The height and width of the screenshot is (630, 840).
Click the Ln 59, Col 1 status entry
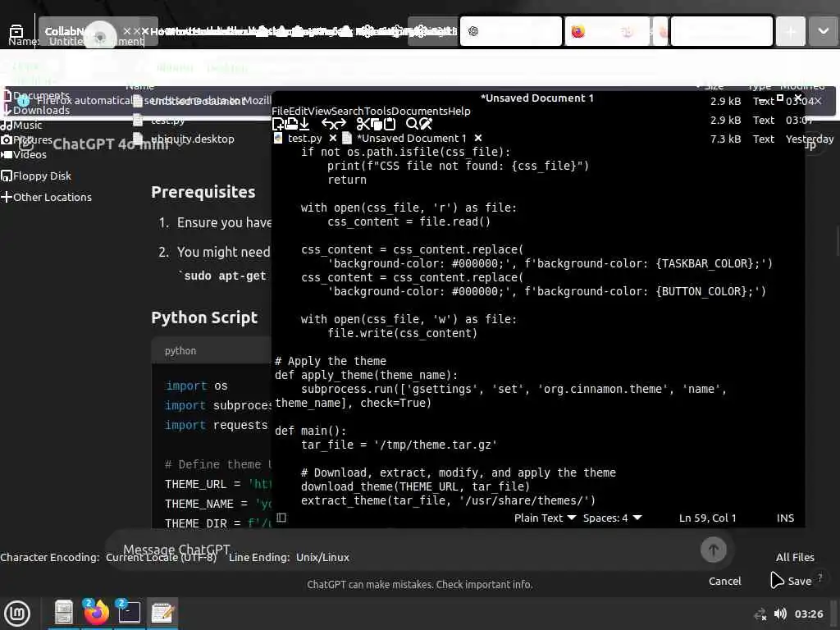coord(707,518)
